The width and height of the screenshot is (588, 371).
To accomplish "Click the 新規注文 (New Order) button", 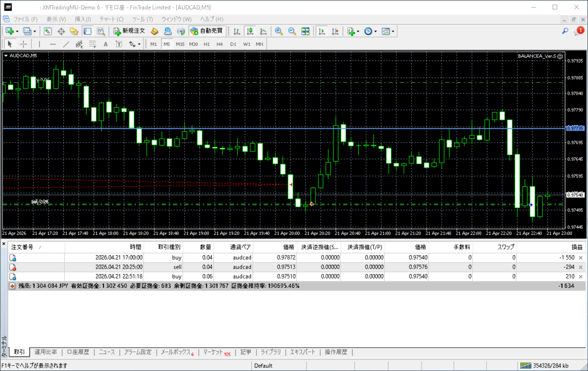I will [129, 31].
